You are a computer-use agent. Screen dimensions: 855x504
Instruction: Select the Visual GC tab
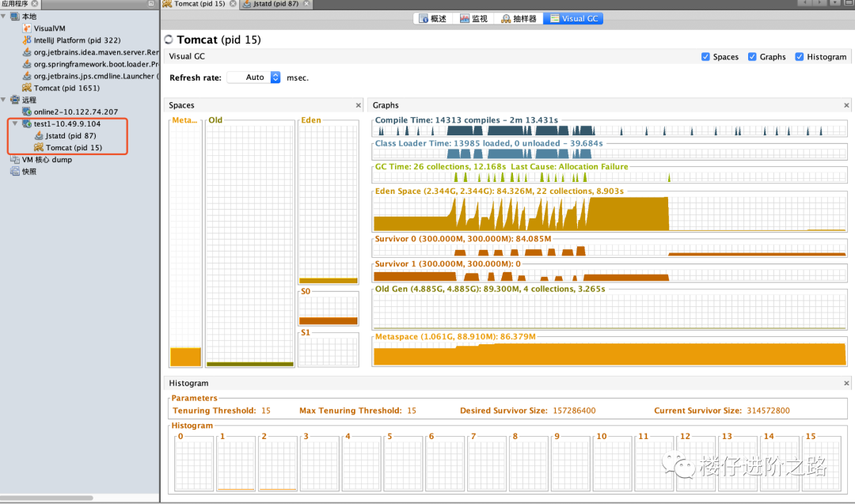(574, 18)
